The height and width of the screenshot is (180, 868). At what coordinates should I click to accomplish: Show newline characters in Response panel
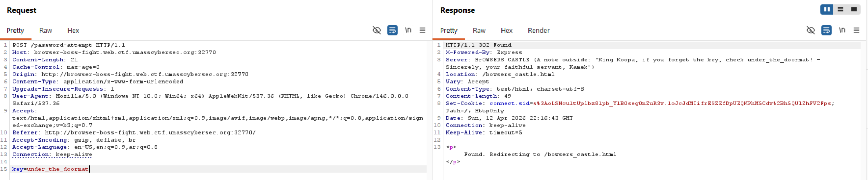[842, 31]
